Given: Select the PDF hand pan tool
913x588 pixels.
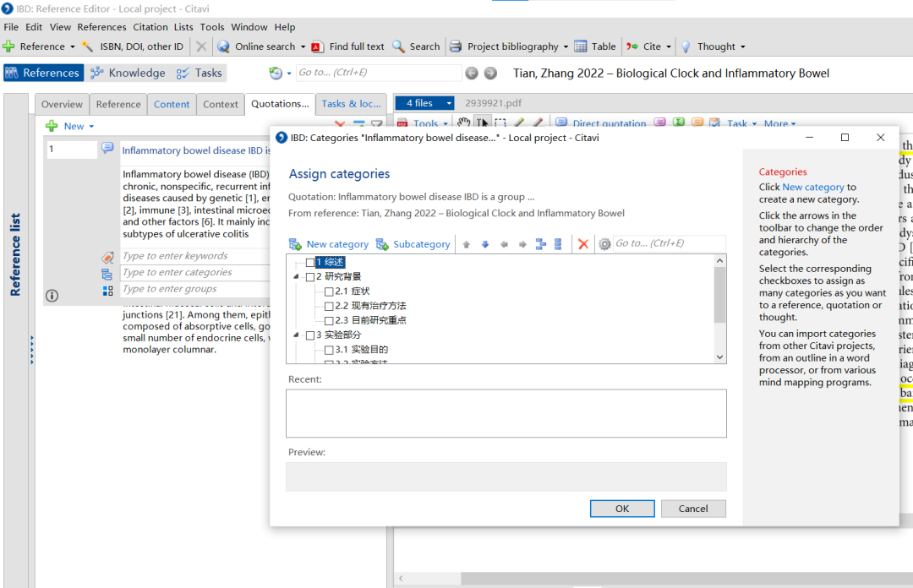Looking at the screenshot, I should click(463, 122).
